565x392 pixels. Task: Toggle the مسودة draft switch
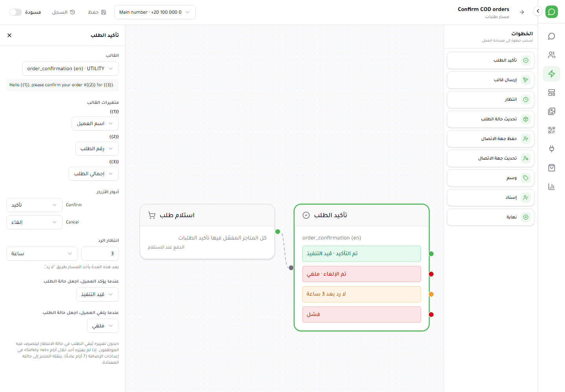16,12
